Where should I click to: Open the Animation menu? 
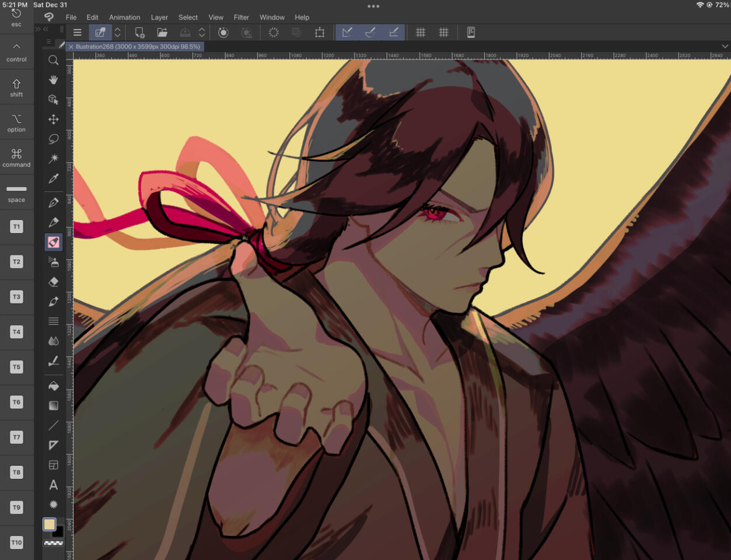coord(124,17)
